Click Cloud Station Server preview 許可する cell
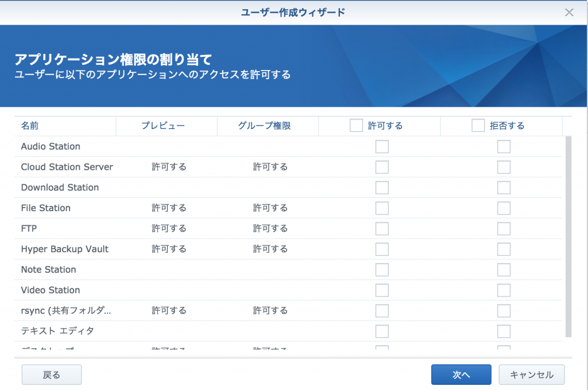The image size is (588, 390). [169, 167]
